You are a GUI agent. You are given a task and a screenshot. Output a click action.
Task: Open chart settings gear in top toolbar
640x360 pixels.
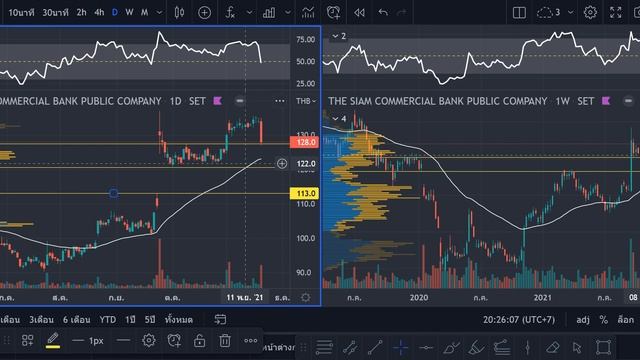590,13
